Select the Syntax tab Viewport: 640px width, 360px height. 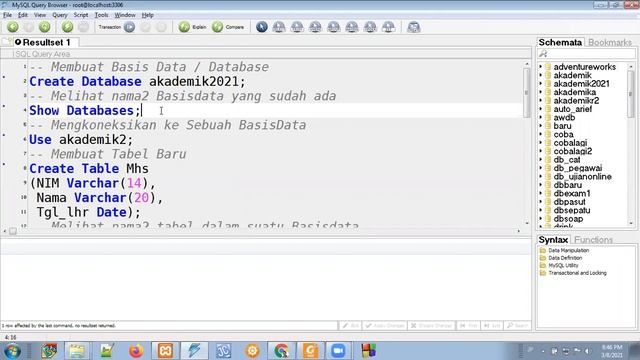click(553, 240)
